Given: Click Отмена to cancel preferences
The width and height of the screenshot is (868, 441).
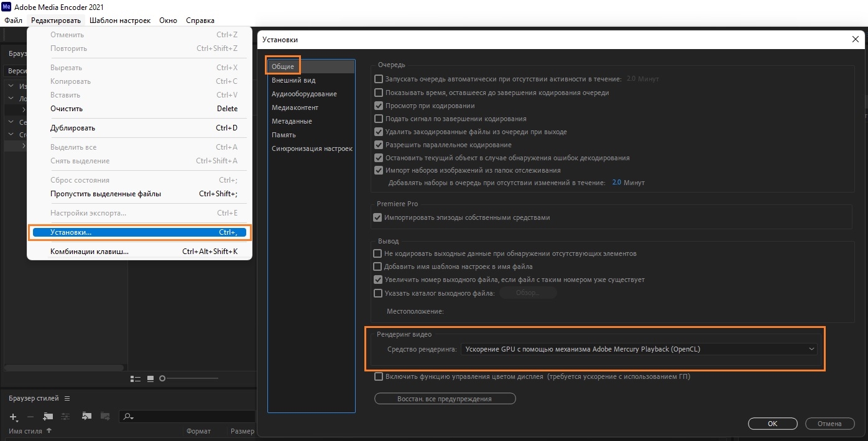Looking at the screenshot, I should pyautogui.click(x=829, y=424).
